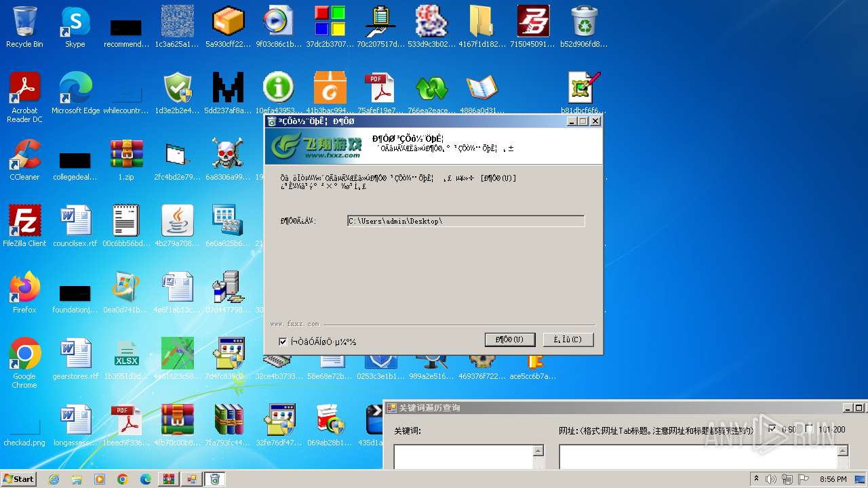Viewport: 868px width, 488px height.
Task: Click the 网址 box scrollbar up arrow
Action: 843,451
